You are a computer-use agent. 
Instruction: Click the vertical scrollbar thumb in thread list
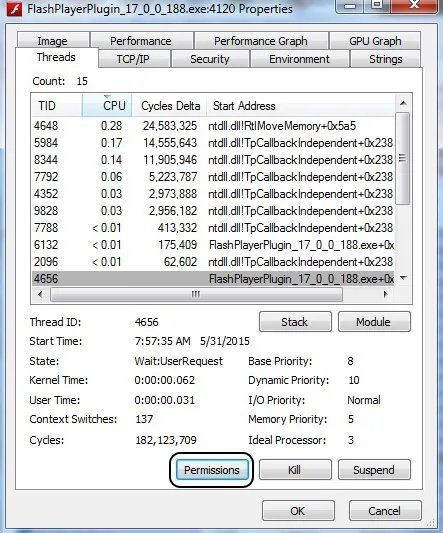[x=403, y=158]
